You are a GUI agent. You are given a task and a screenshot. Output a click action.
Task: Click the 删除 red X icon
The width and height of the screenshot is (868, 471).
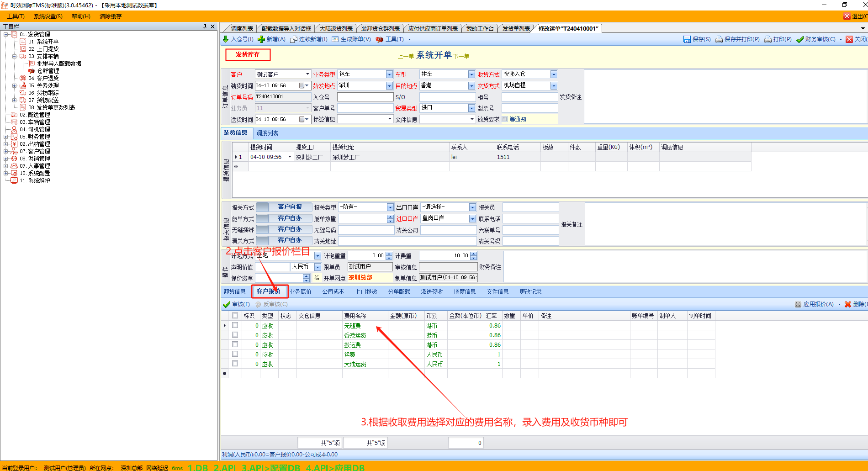tap(848, 304)
